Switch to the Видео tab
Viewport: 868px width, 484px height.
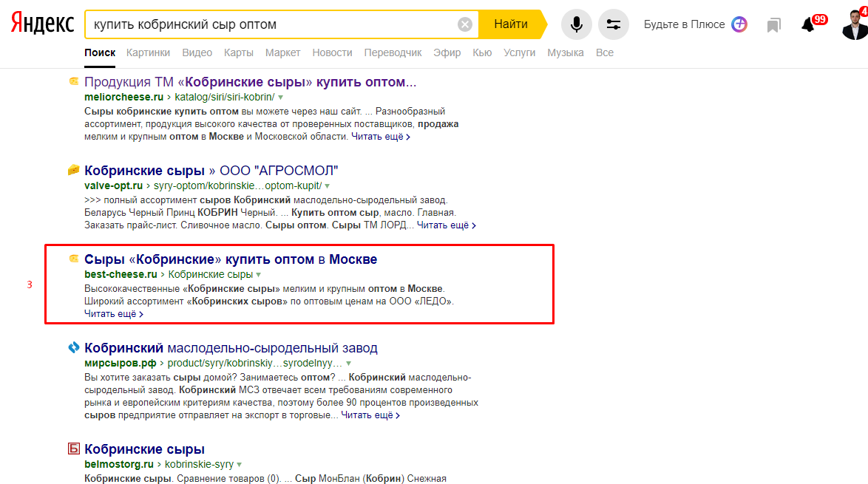197,52
